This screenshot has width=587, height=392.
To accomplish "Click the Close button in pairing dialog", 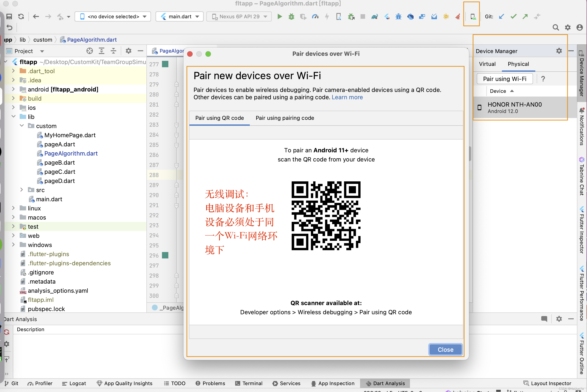I will [445, 349].
